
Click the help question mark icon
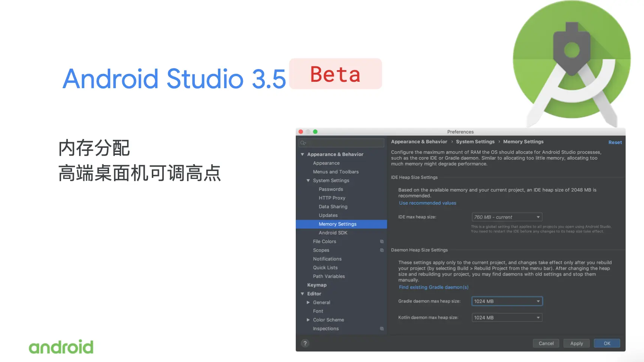point(305,343)
